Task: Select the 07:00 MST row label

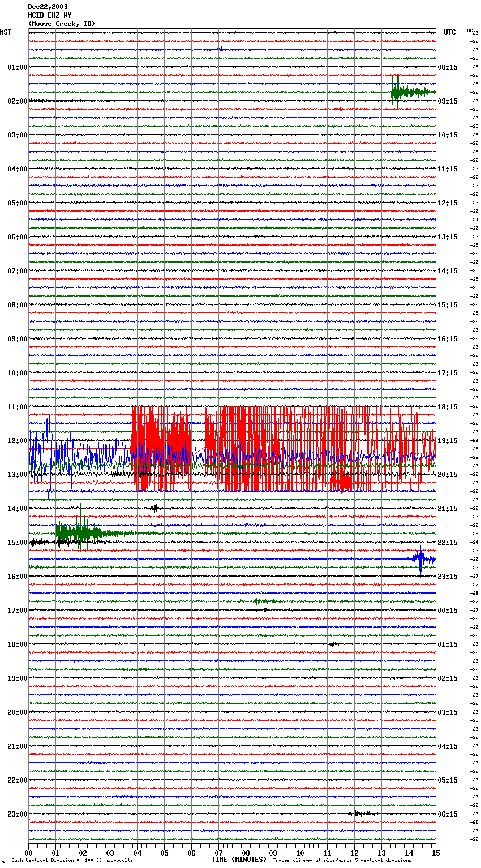Action: pos(18,271)
